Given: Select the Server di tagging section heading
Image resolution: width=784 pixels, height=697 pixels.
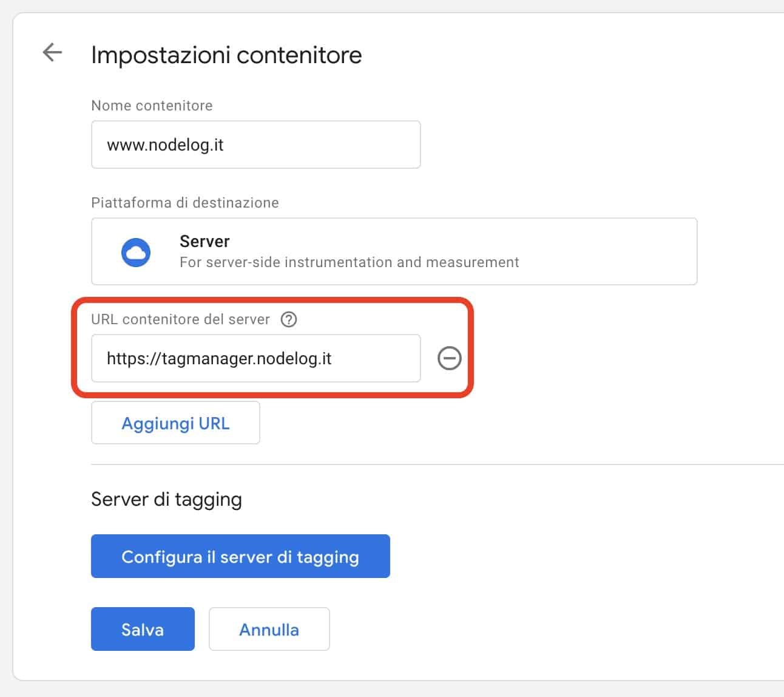Looking at the screenshot, I should 166,499.
